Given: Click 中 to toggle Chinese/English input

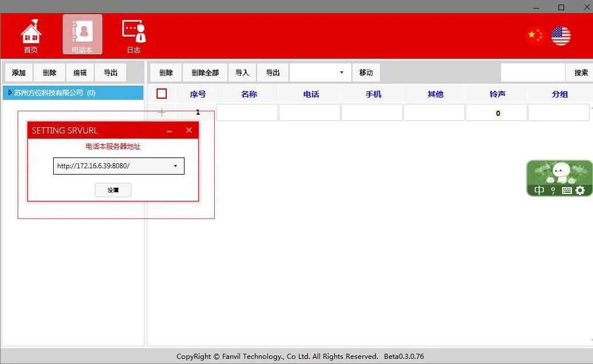Looking at the screenshot, I should [539, 190].
